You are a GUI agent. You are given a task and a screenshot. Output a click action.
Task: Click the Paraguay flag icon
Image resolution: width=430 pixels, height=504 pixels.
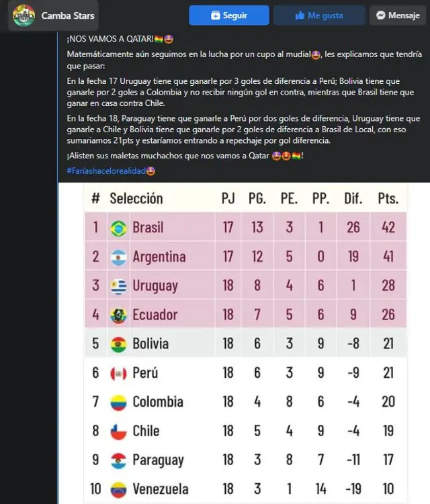118,460
